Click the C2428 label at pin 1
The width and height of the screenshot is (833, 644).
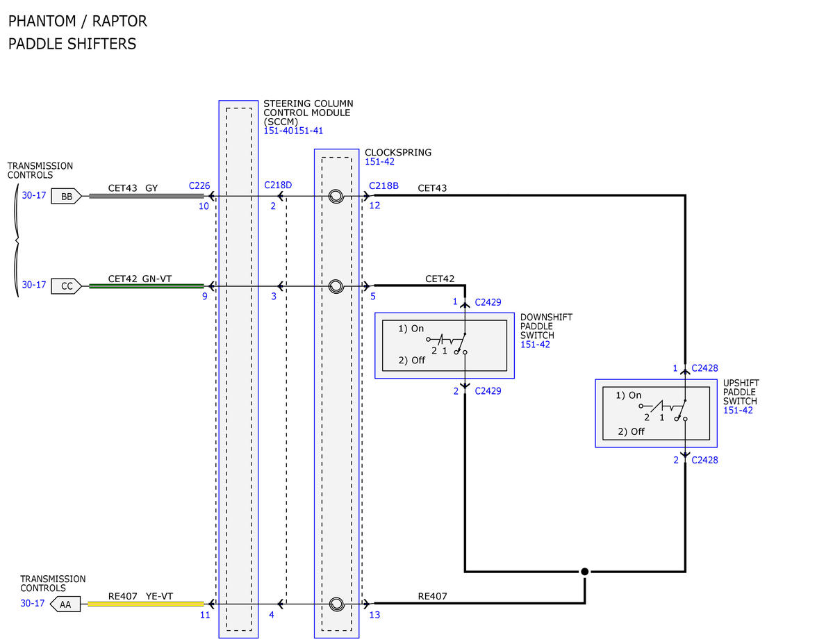704,368
